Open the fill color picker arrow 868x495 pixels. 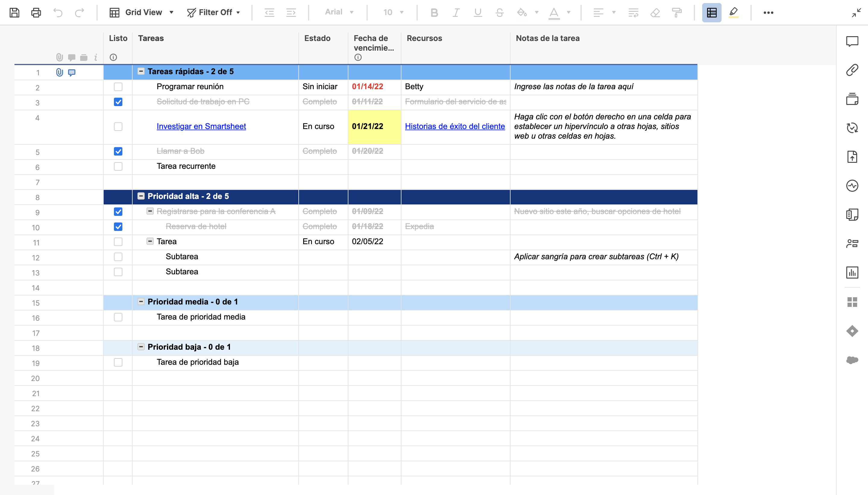(537, 13)
